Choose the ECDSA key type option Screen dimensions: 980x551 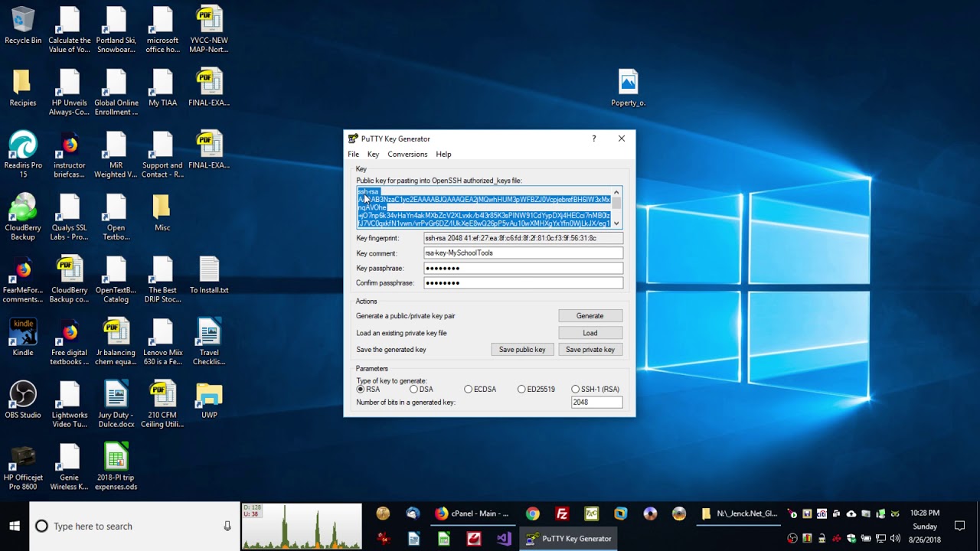coord(469,389)
